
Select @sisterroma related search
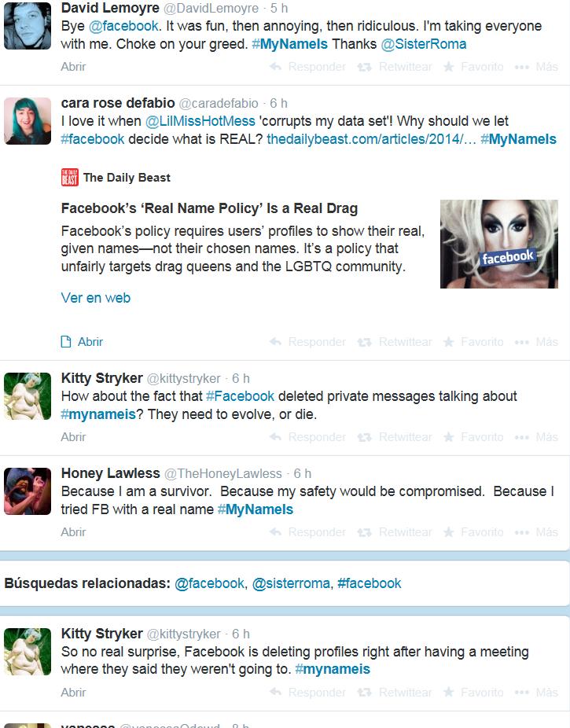(x=291, y=583)
